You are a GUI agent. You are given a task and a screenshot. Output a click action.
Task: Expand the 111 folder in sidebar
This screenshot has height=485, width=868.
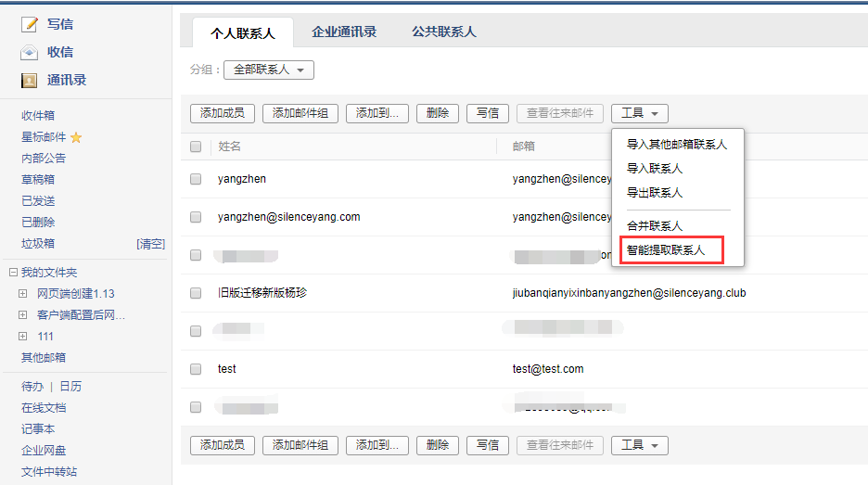pos(23,337)
